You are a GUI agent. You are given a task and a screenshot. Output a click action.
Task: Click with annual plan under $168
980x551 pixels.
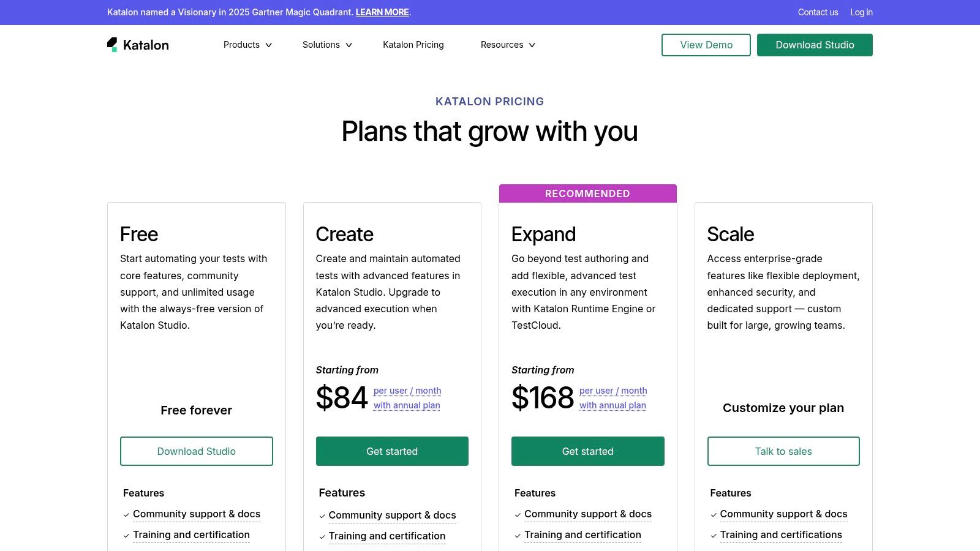[x=612, y=405]
